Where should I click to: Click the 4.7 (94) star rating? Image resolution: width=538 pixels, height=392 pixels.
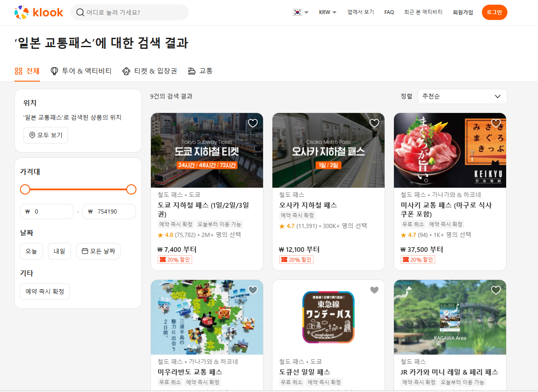coord(414,235)
